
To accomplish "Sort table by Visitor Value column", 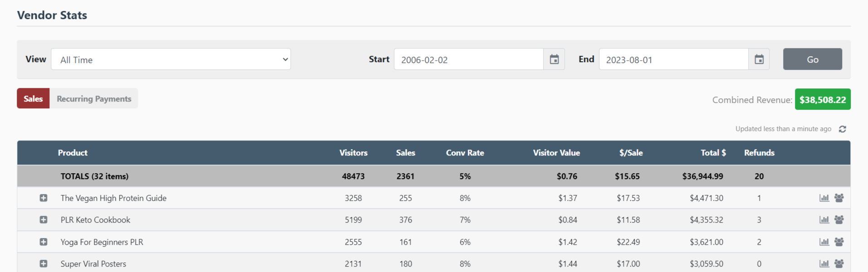I will point(556,153).
